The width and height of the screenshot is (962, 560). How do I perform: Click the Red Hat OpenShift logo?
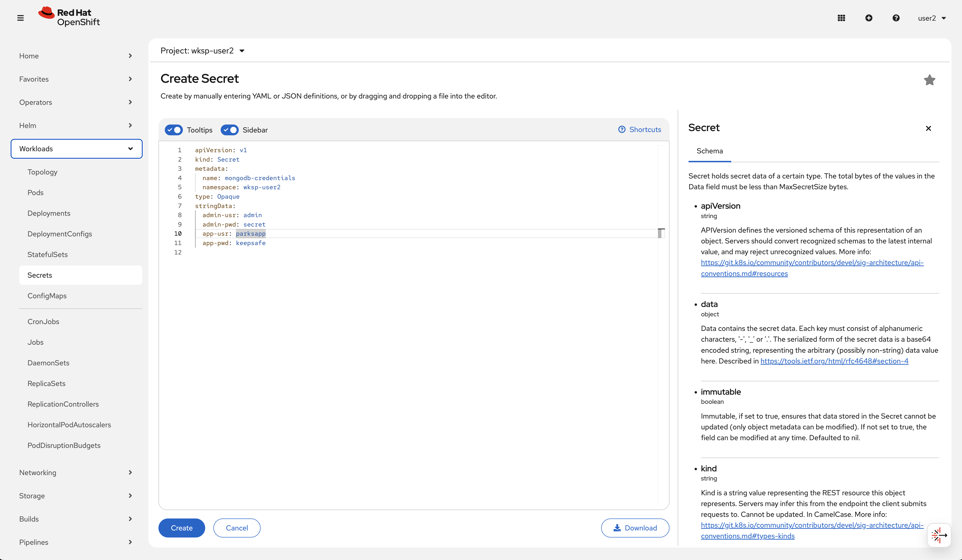[x=69, y=17]
